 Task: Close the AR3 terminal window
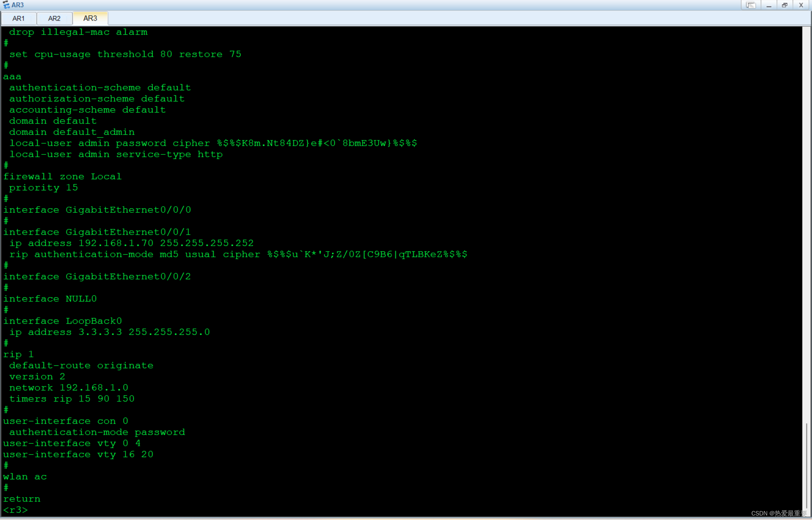(801, 5)
